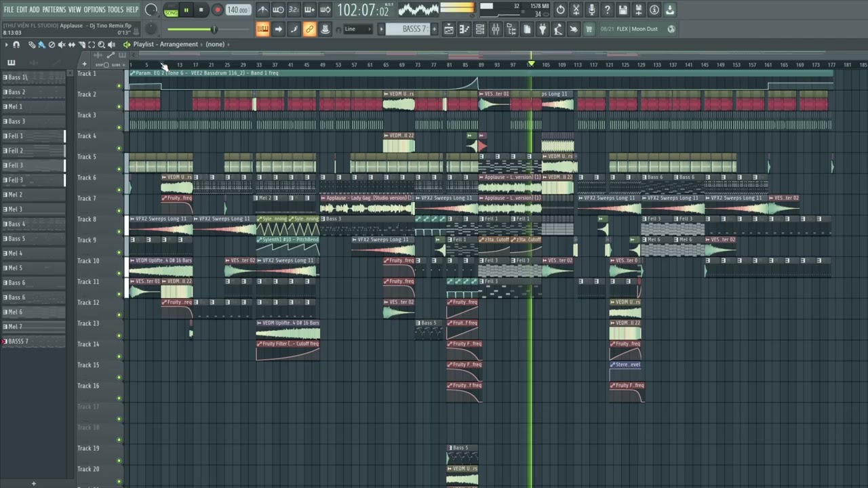868x488 pixels.
Task: Open the playlist options arrow menu
Action: click(6, 44)
